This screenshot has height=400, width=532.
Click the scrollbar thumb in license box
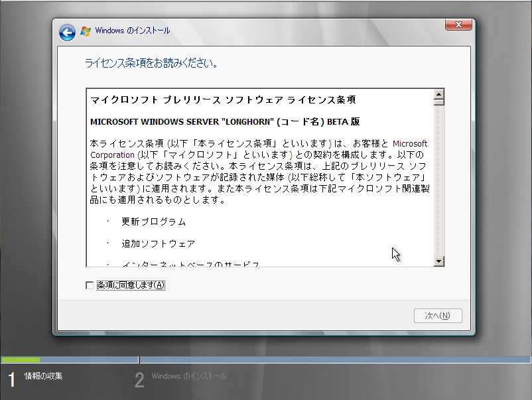click(438, 102)
